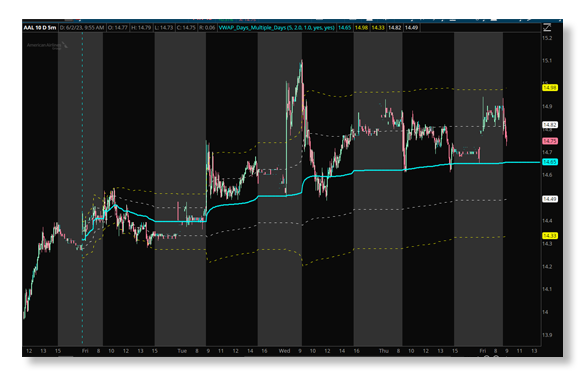The image size is (585, 375).
Task: Click the Thu label on the time axis
Action: [384, 351]
